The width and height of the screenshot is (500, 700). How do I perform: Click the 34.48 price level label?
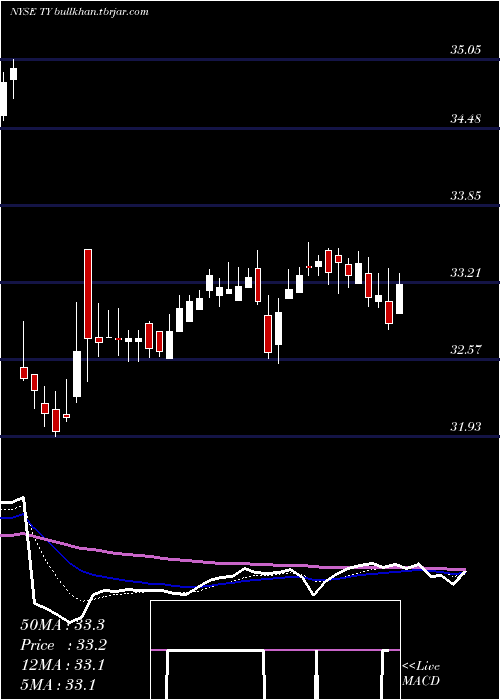[466, 119]
